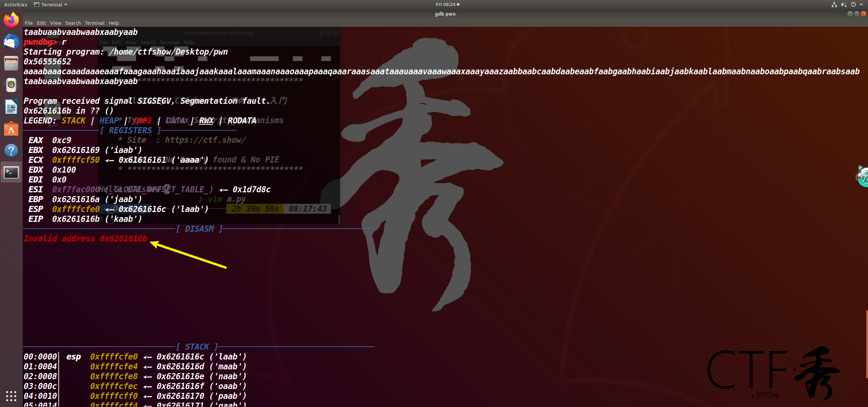The width and height of the screenshot is (868, 407).
Task: Click the Activities button
Action: pos(15,4)
